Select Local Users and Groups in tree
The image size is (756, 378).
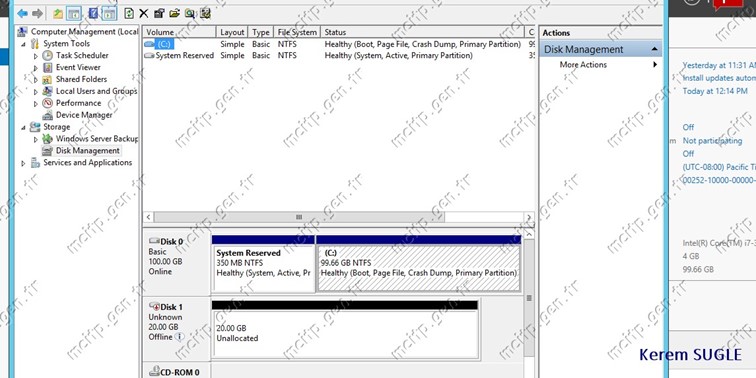[96, 91]
